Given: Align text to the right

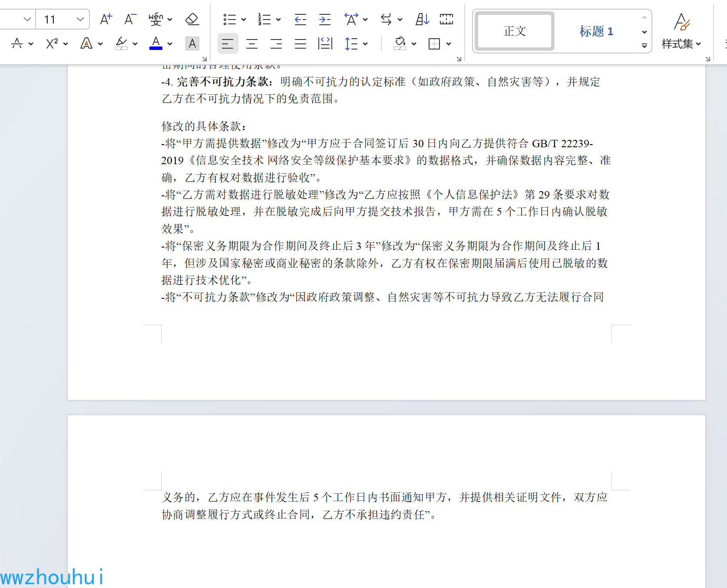Looking at the screenshot, I should coord(276,43).
